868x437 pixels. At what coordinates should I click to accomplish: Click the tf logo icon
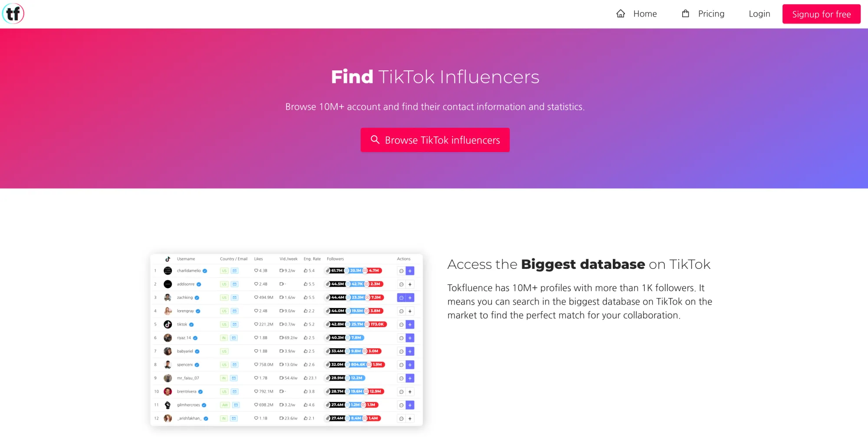(13, 14)
